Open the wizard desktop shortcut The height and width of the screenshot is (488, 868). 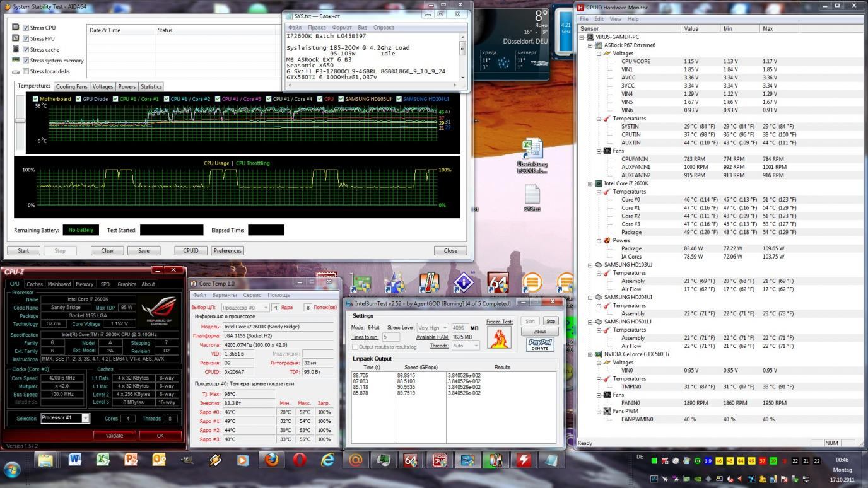pos(395,282)
